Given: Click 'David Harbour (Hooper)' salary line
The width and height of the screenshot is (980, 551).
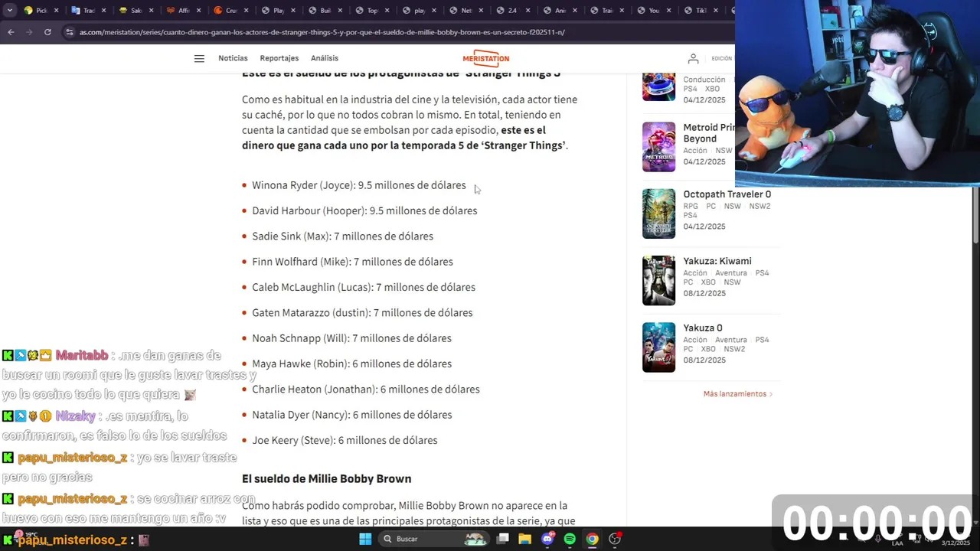Looking at the screenshot, I should point(364,210).
